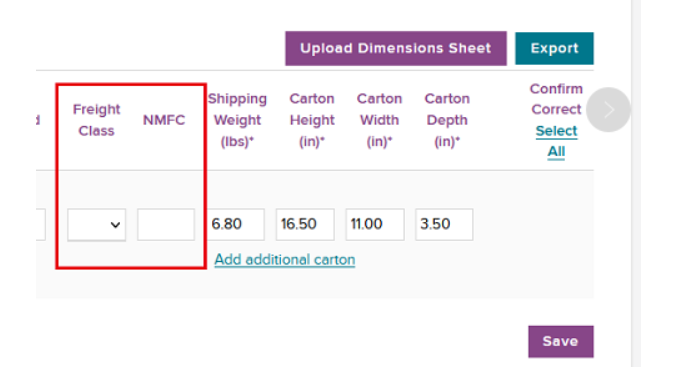Open the Freight Class dropdown
The image size is (687, 367).
(96, 225)
